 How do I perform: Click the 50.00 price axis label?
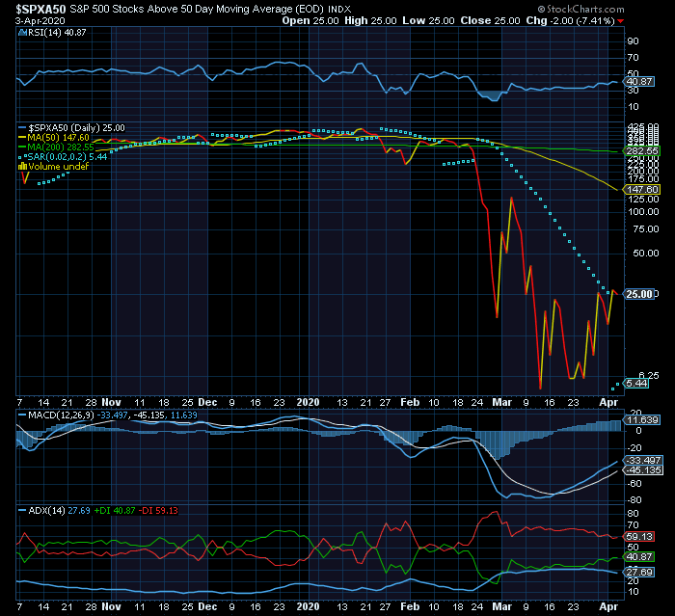(x=646, y=254)
